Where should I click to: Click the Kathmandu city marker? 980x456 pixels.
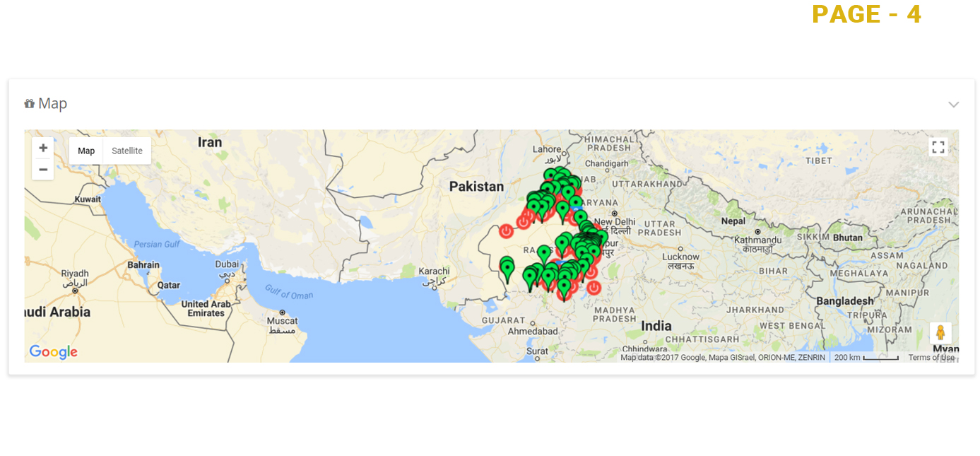757,231
